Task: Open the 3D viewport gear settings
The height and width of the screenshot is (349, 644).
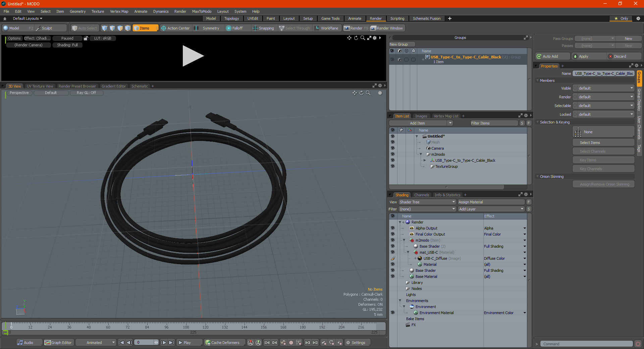Action: point(380,93)
